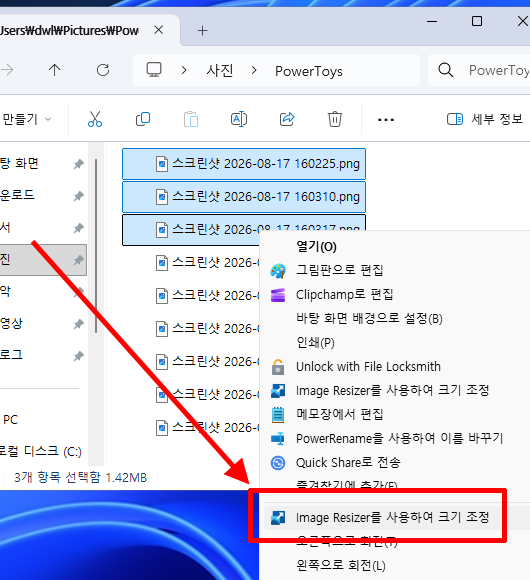This screenshot has height=580, width=530.
Task: Click the Copy icon in toolbar
Action: coord(143,119)
